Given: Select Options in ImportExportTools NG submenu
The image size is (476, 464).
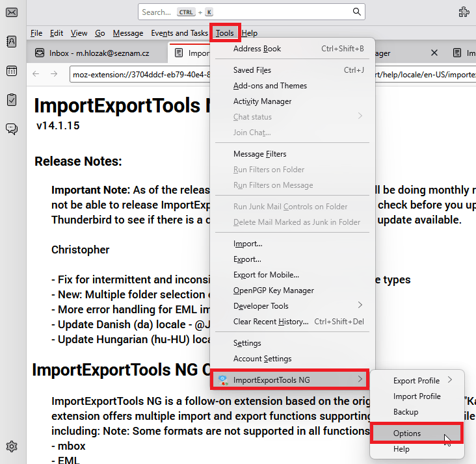Looking at the screenshot, I should (x=407, y=433).
